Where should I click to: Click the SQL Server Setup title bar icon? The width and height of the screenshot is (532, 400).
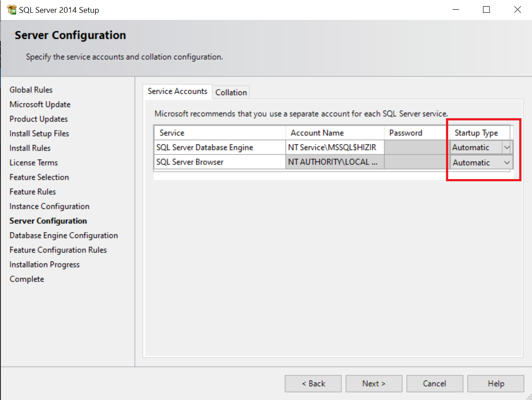(x=12, y=10)
